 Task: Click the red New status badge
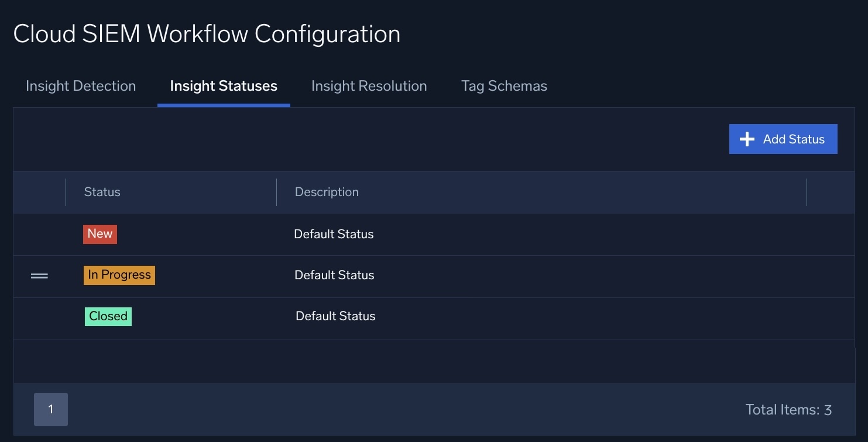(x=100, y=234)
